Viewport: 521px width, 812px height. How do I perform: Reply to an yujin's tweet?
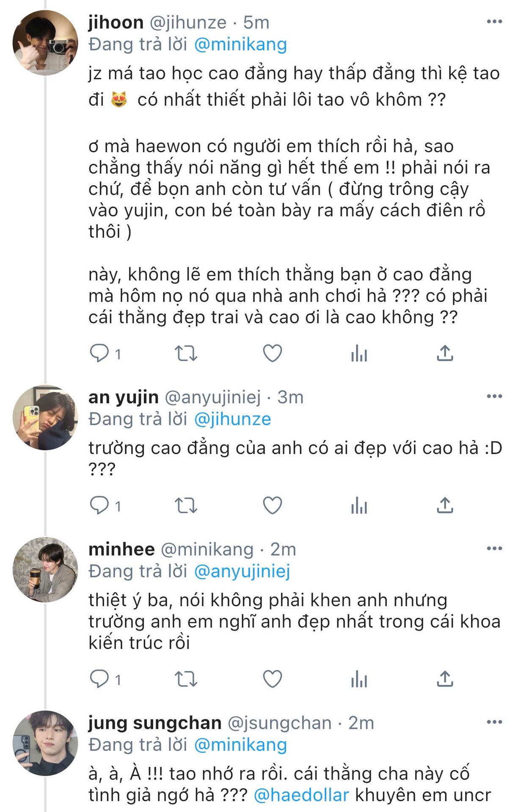pyautogui.click(x=99, y=505)
